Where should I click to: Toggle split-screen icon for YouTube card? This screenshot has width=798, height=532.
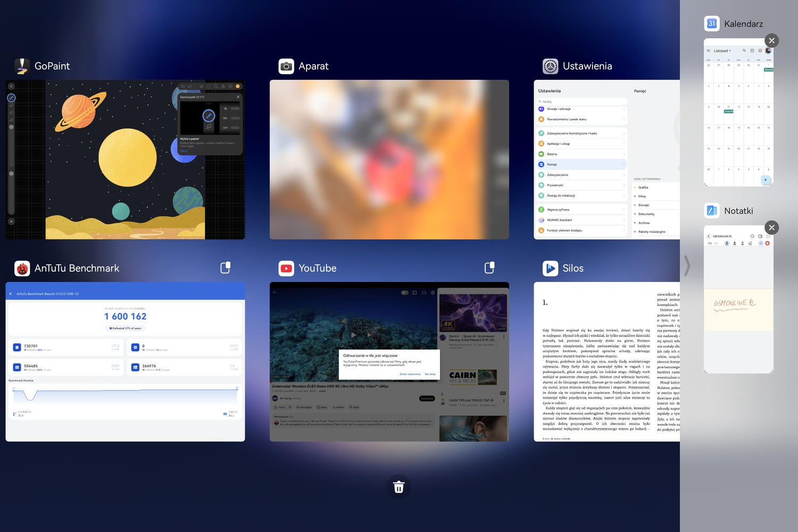click(489, 268)
